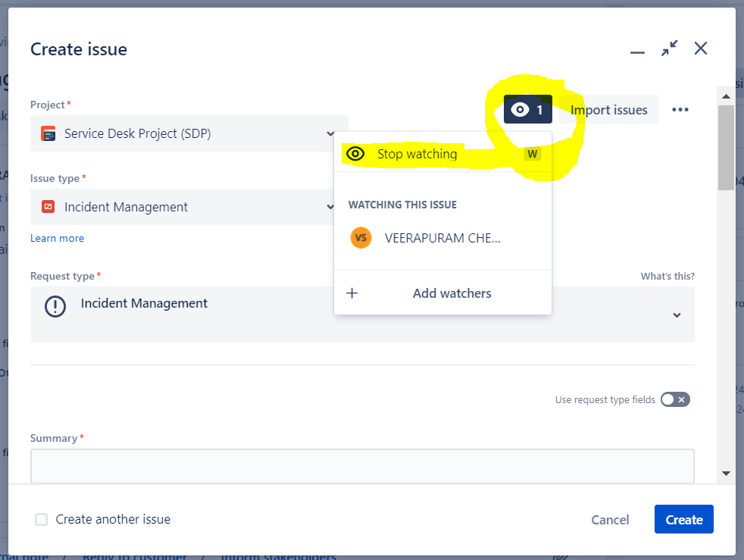744x560 pixels.
Task: Select watcher VEERAPURAM CHE... name
Action: point(442,238)
